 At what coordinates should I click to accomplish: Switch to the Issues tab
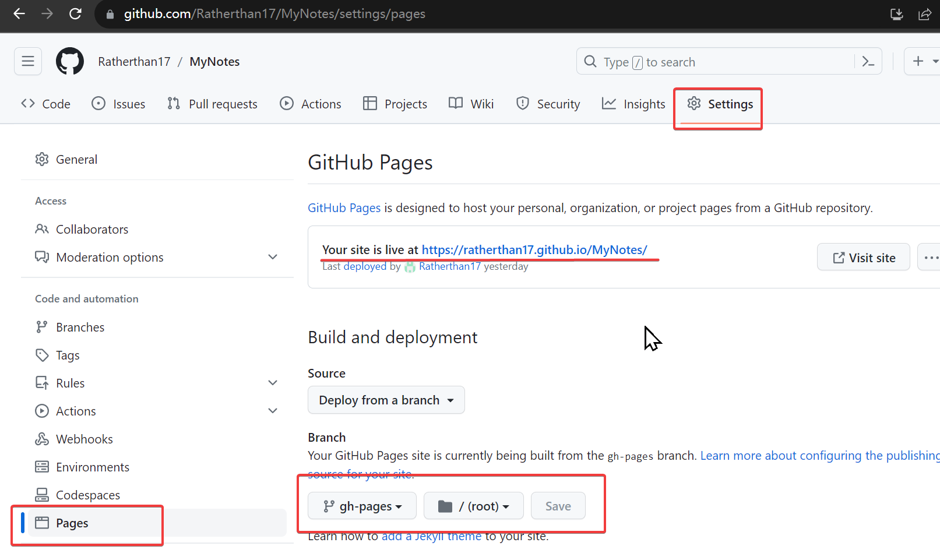pyautogui.click(x=118, y=104)
